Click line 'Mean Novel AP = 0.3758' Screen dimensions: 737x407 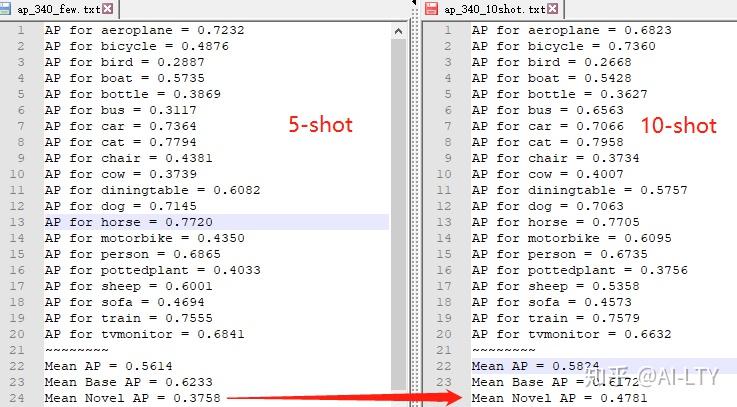coord(133,398)
